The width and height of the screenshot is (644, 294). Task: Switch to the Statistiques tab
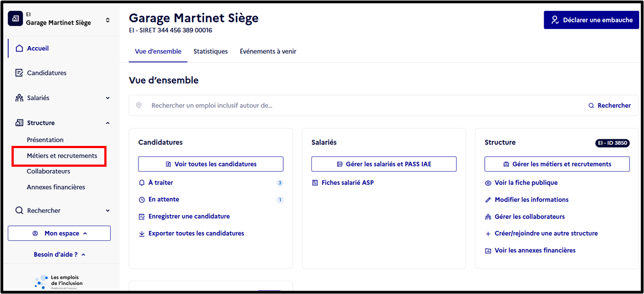(x=211, y=52)
